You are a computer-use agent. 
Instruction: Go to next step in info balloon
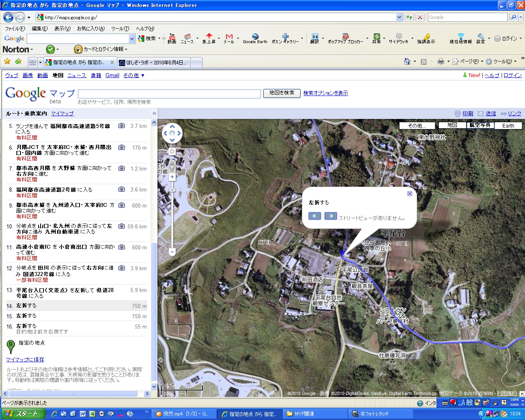331,216
